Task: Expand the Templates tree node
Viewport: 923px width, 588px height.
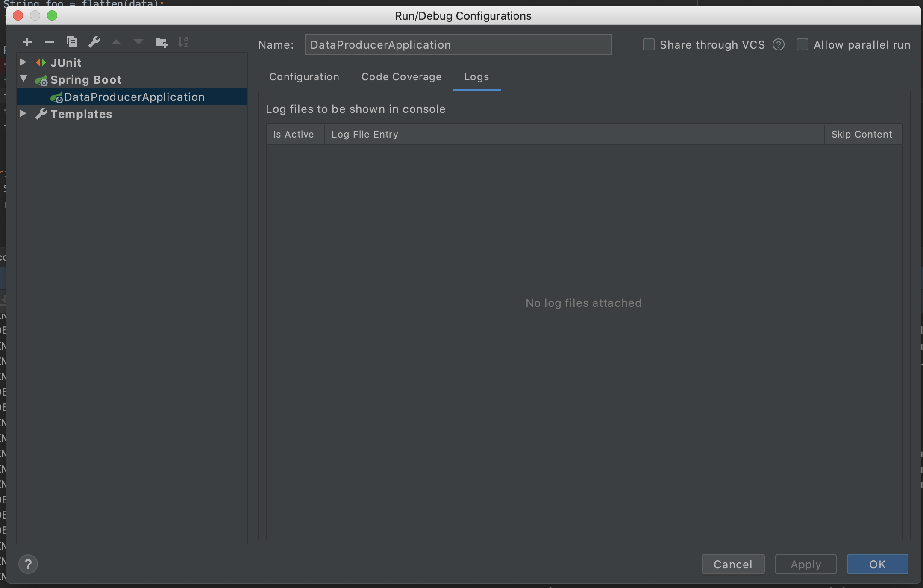Action: coord(23,114)
